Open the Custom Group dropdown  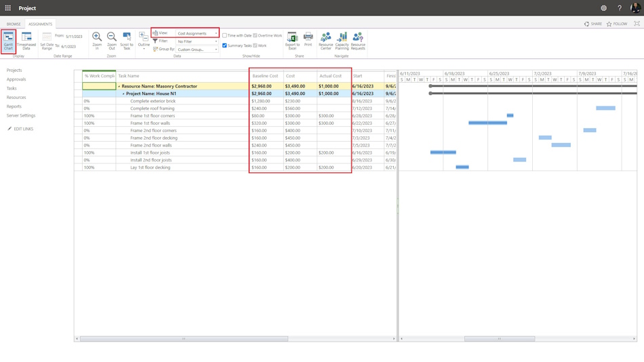pos(197,49)
